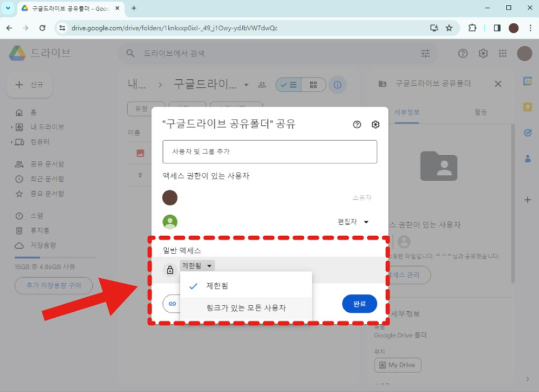This screenshot has width=539, height=392.
Task: Switch to list layout view
Action: pos(289,85)
